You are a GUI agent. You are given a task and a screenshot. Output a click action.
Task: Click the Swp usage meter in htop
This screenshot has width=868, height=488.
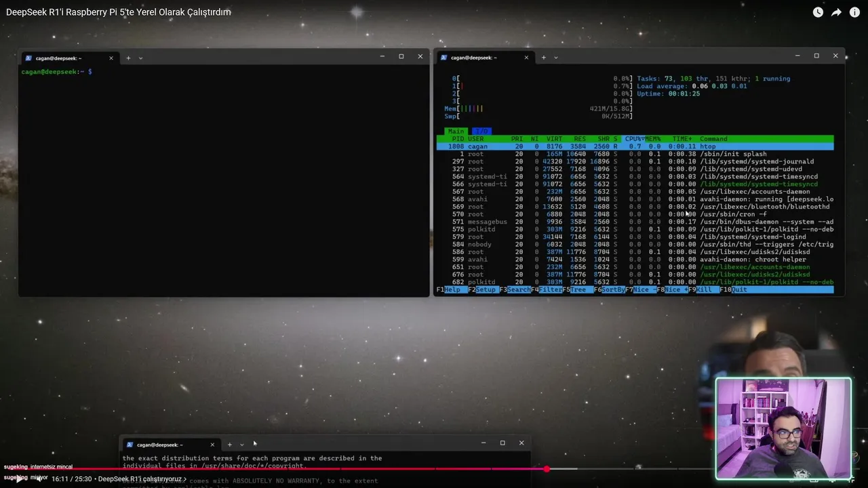(538, 116)
